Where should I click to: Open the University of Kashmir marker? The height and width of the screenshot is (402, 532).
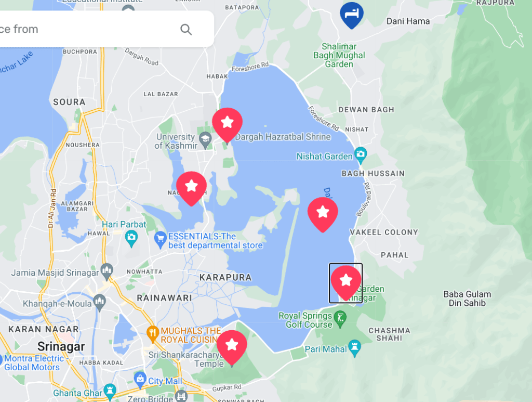click(205, 140)
